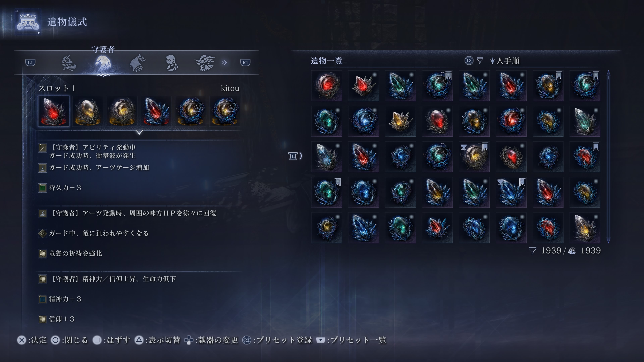The height and width of the screenshot is (362, 644).
Task: Expand more characters with double-chevron arrow
Action: point(224,63)
